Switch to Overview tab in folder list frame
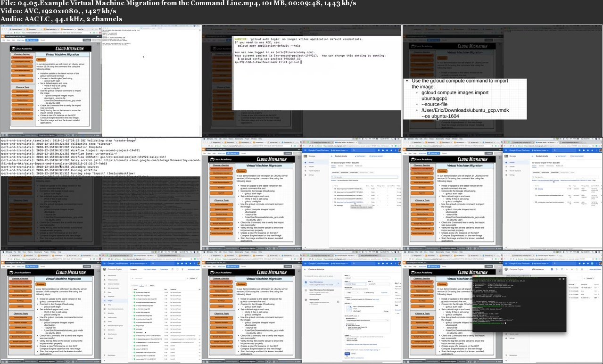The width and height of the screenshot is (603, 364). [x=340, y=166]
